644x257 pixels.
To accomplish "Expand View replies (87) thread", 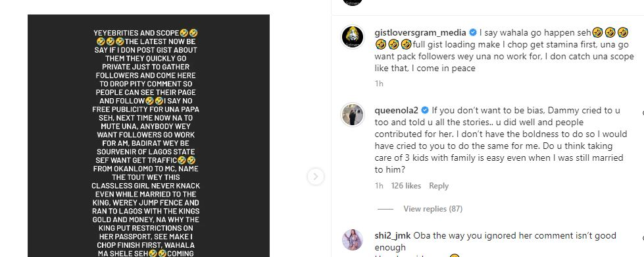I will (433, 209).
